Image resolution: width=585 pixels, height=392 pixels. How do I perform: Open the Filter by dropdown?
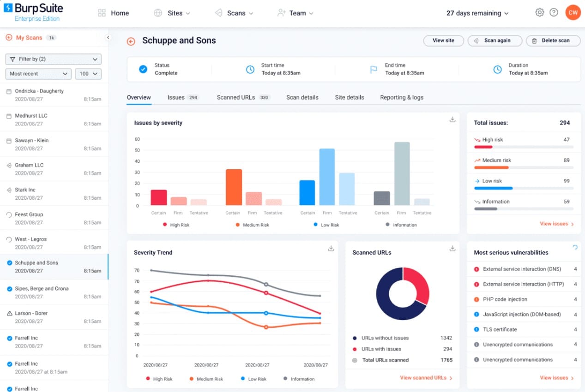click(53, 59)
